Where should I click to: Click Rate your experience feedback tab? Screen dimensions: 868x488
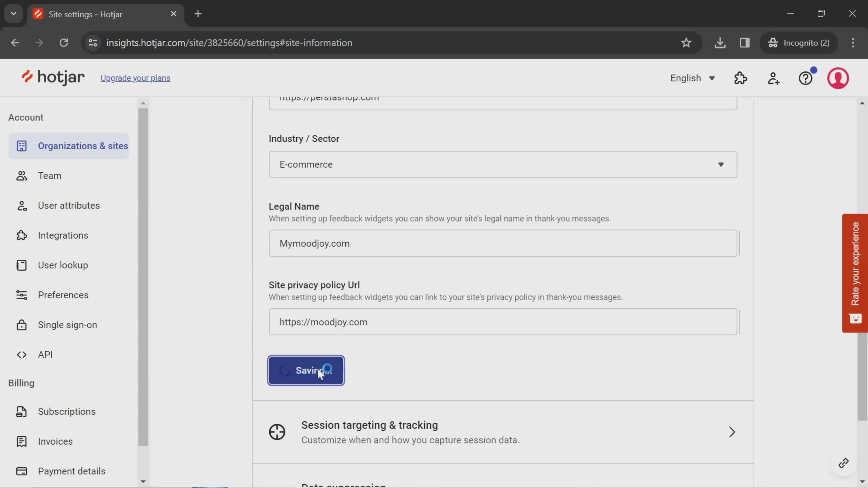(x=855, y=273)
